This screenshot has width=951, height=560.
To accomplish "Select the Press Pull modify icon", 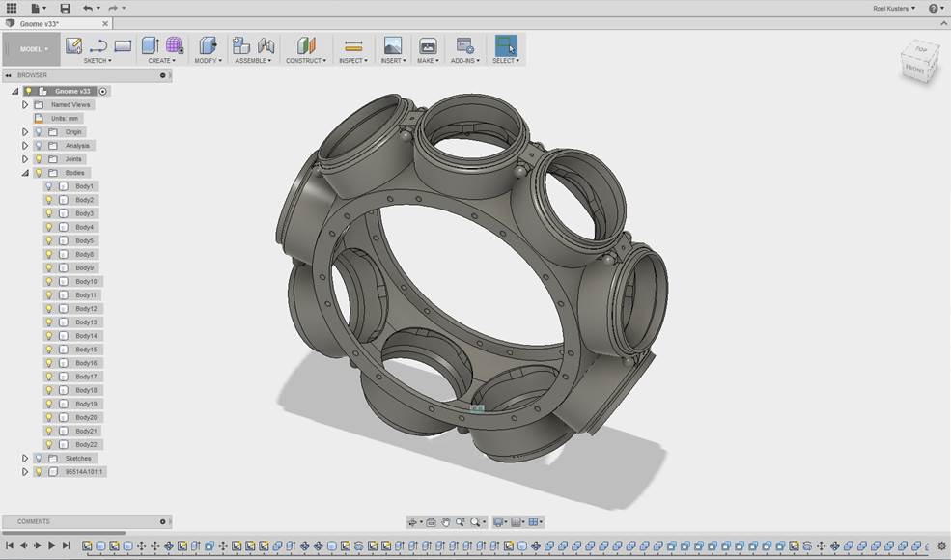I will 208,45.
